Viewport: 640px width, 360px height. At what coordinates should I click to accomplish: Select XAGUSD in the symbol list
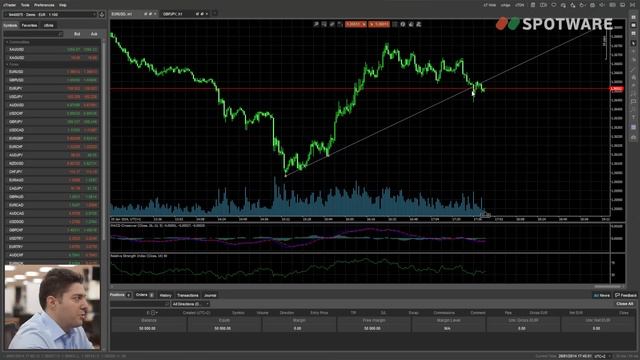(52, 58)
